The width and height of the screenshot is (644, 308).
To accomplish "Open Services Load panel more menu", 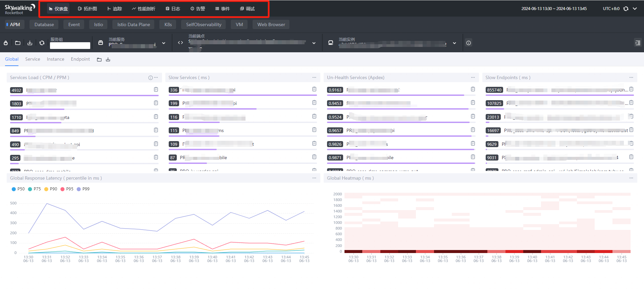I will 156,77.
